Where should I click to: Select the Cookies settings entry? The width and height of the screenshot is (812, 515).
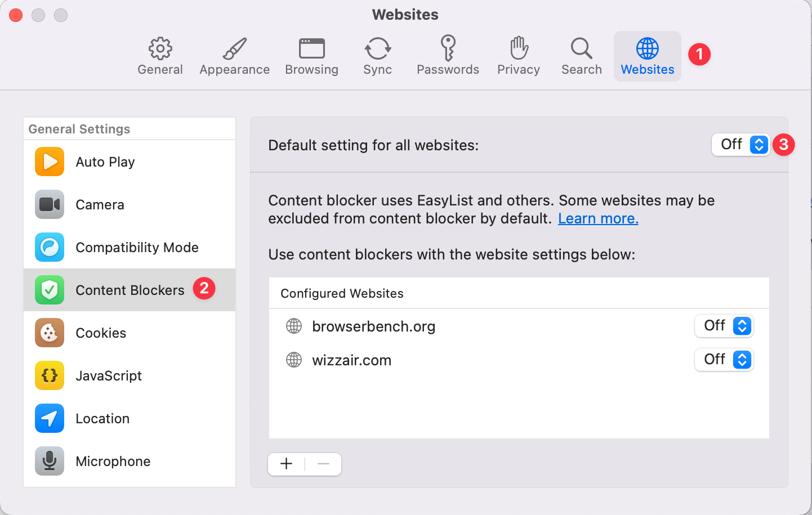(100, 333)
